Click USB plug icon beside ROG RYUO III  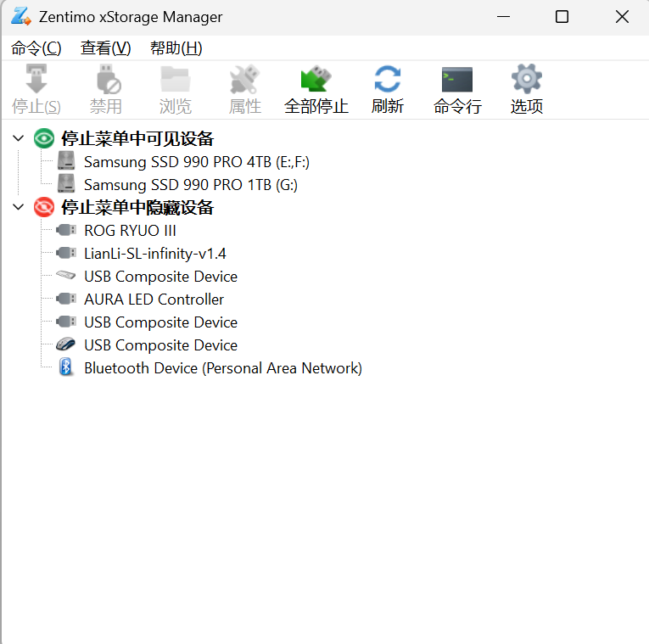point(66,230)
